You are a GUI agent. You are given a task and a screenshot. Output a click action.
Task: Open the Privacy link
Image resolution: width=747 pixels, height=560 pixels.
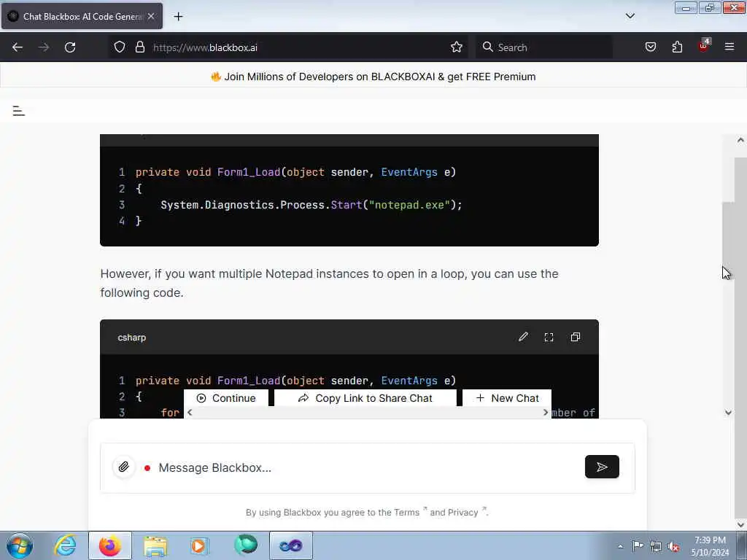(462, 513)
